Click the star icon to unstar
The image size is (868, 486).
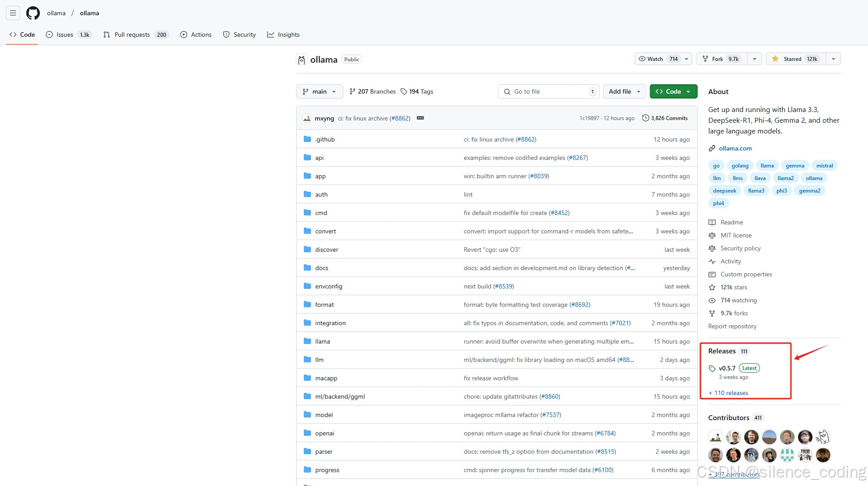pos(775,59)
